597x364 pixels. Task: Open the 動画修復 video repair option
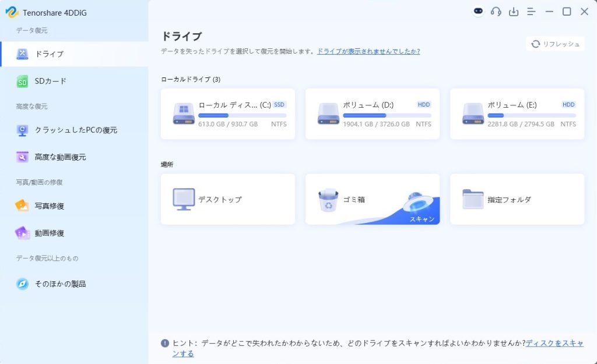click(49, 233)
